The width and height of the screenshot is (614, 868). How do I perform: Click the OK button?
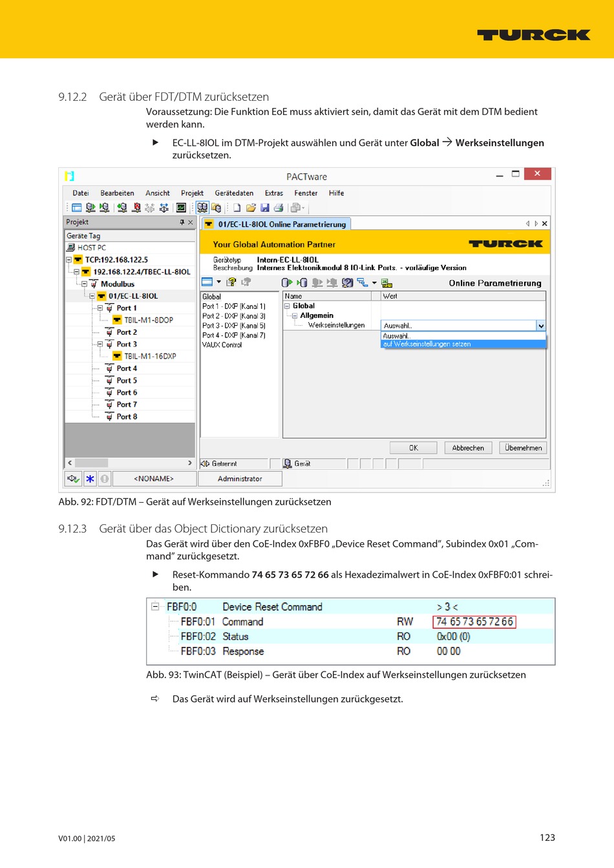pyautogui.click(x=414, y=448)
